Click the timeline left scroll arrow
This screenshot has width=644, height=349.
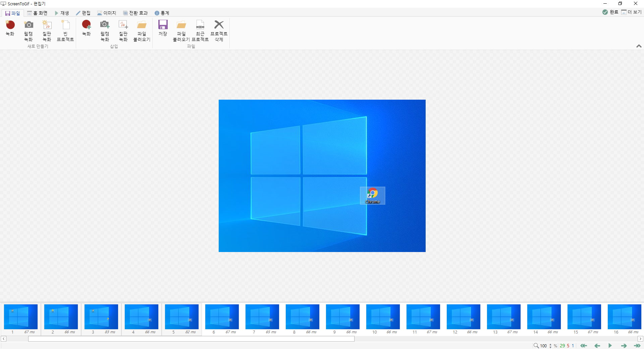pyautogui.click(x=3, y=339)
